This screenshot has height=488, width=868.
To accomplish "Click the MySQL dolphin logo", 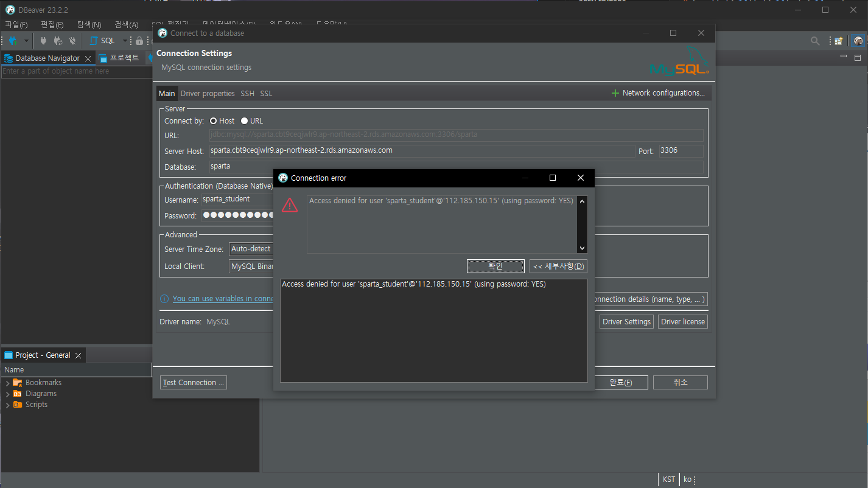I will (x=679, y=61).
